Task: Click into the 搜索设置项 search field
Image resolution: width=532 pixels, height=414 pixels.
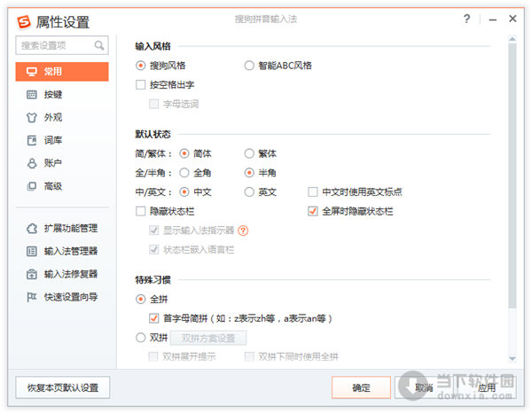Action: pyautogui.click(x=62, y=45)
